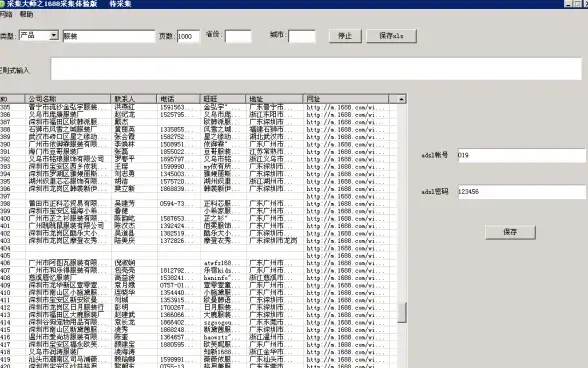Select the row number cell 415
Screen dimensions: 588x368
click(6, 330)
